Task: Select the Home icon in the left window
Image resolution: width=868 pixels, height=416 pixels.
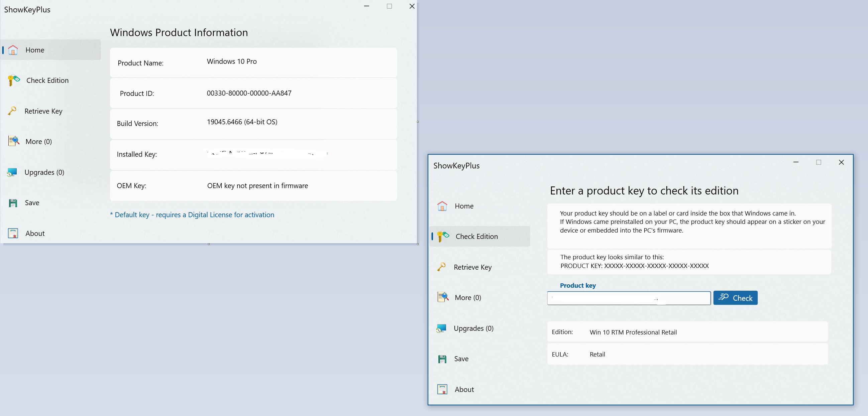Action: (x=13, y=50)
